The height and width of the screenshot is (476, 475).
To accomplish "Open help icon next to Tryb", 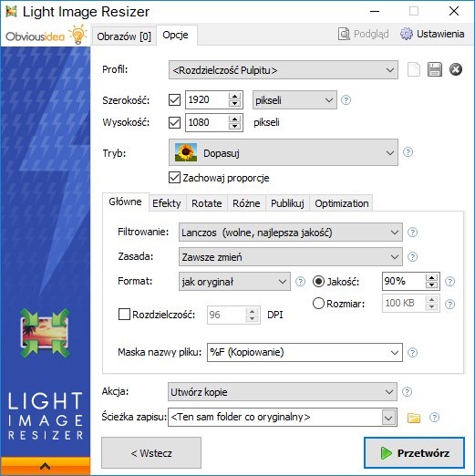I will 408,152.
